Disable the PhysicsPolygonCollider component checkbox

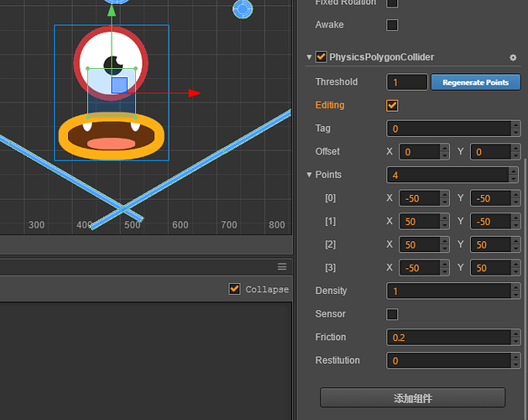(x=321, y=57)
